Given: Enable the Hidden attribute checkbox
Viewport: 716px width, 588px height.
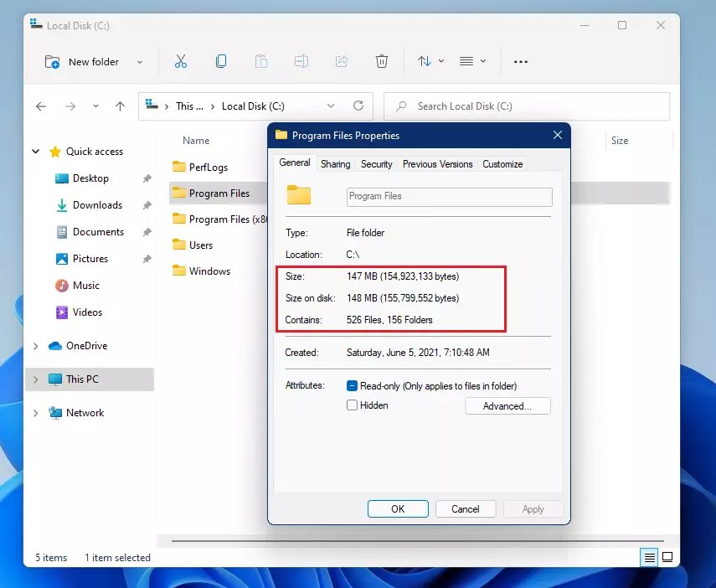Looking at the screenshot, I should click(353, 405).
